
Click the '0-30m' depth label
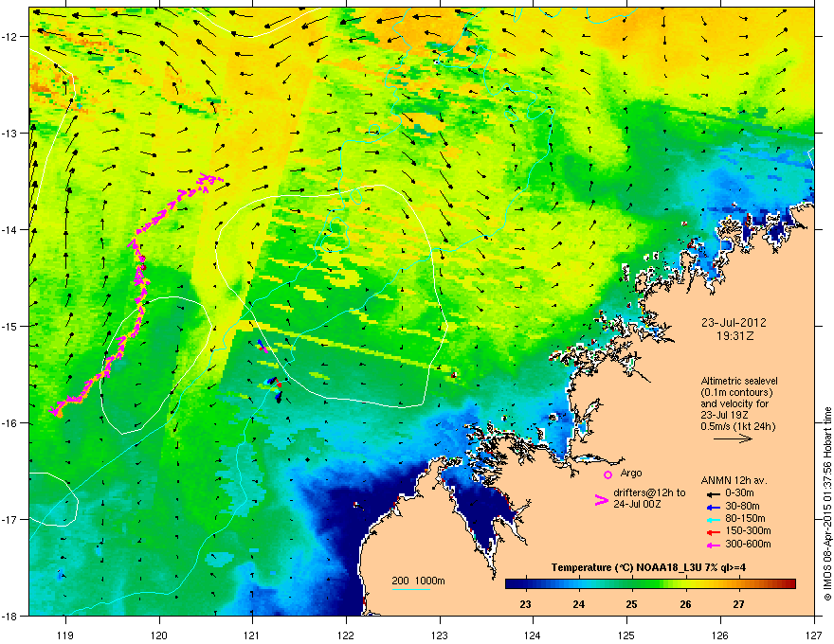coord(739,493)
